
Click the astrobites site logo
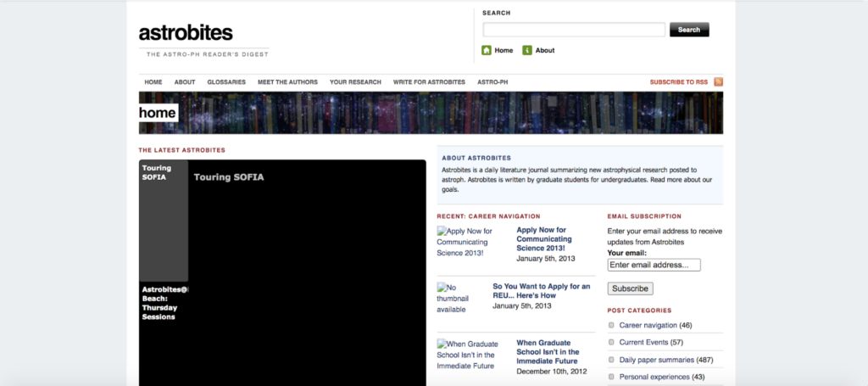click(x=186, y=33)
